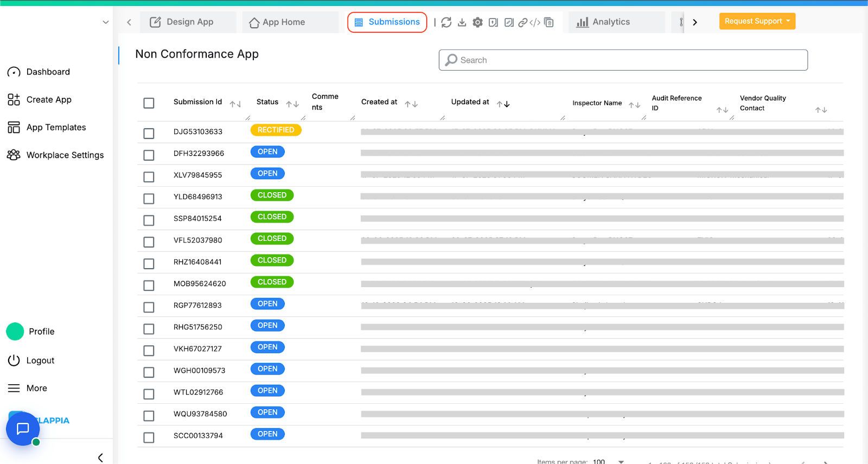Open submission XLV79845955
This screenshot has width=868, height=464.
(197, 175)
